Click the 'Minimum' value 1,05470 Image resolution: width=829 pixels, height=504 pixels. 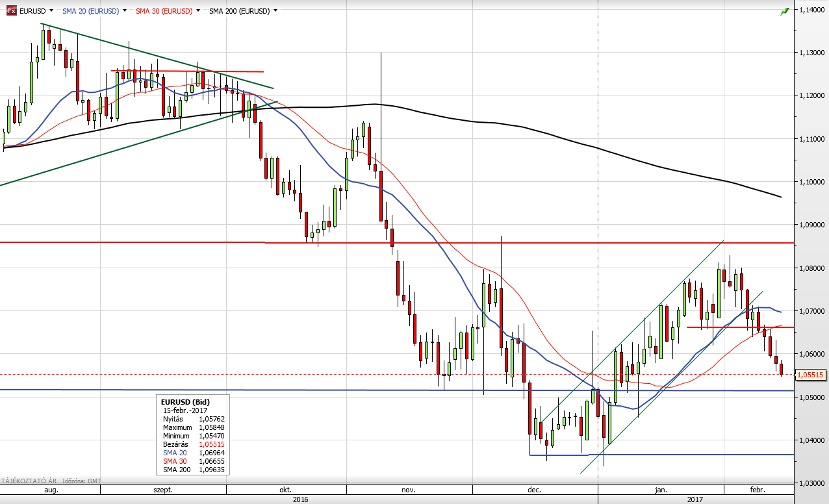point(211,436)
